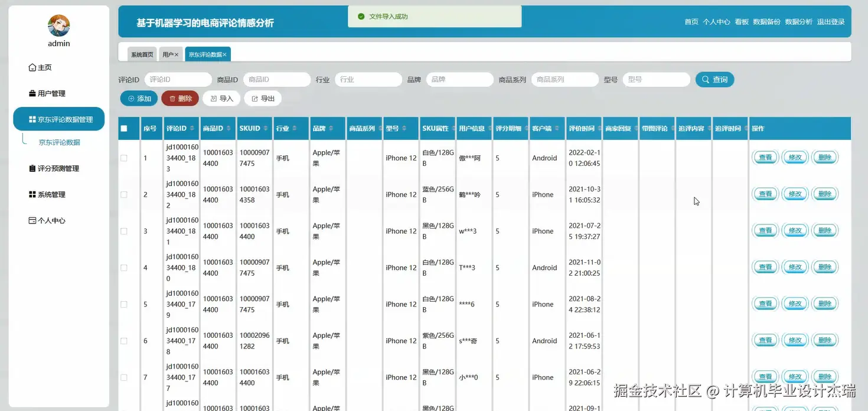Close the 用户 tab
The height and width of the screenshot is (411, 868).
click(x=177, y=54)
